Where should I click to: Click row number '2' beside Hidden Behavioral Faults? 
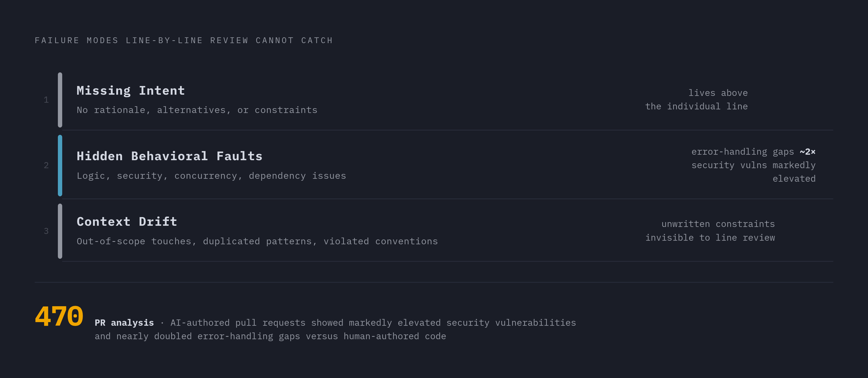click(46, 166)
